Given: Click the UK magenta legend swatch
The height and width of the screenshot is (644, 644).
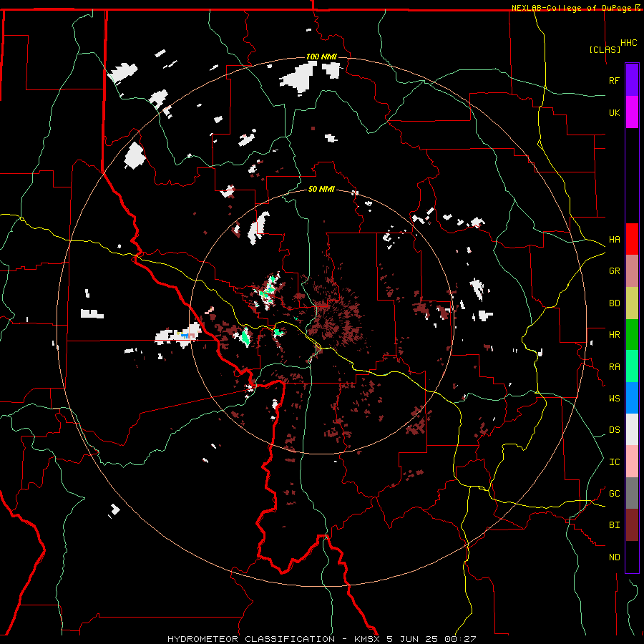Looking at the screenshot, I should pos(632,112).
